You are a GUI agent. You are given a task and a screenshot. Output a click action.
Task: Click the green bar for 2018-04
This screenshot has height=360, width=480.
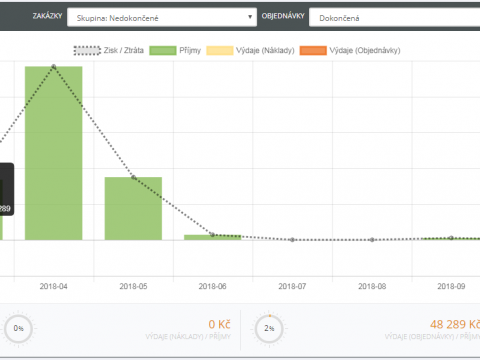[54, 153]
